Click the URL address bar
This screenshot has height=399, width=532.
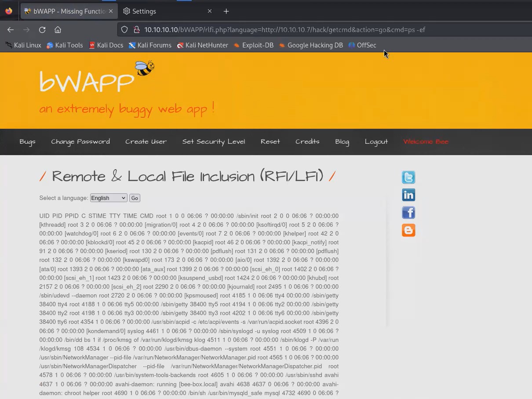[x=325, y=30]
